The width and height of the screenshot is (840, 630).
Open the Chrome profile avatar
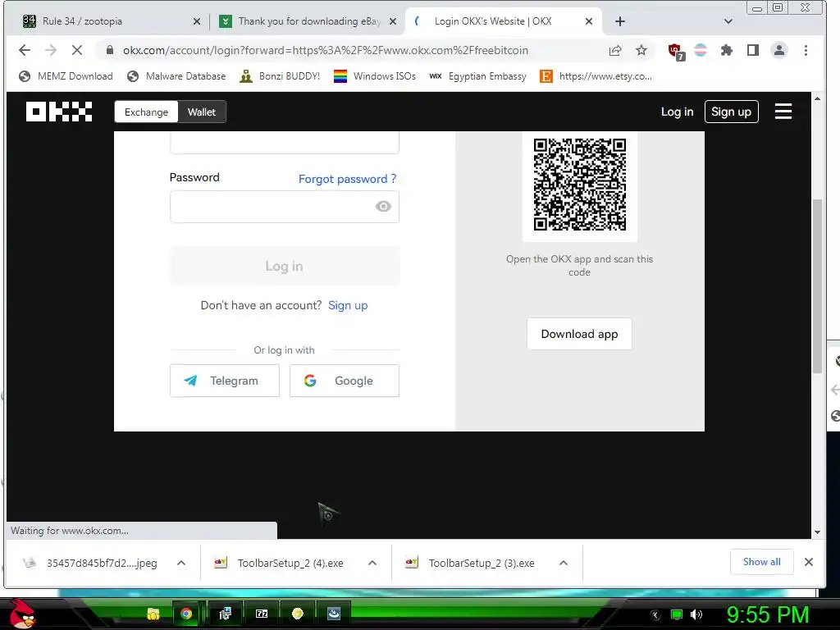point(779,50)
